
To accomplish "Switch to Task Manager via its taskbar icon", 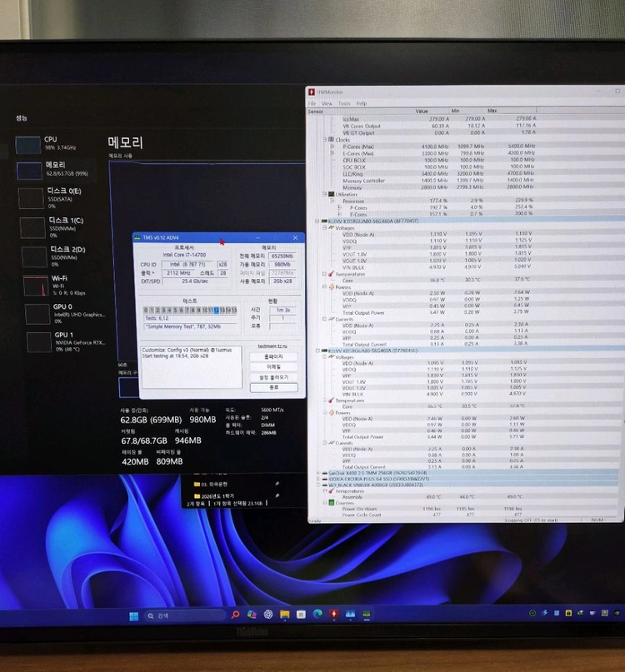I will 350,614.
